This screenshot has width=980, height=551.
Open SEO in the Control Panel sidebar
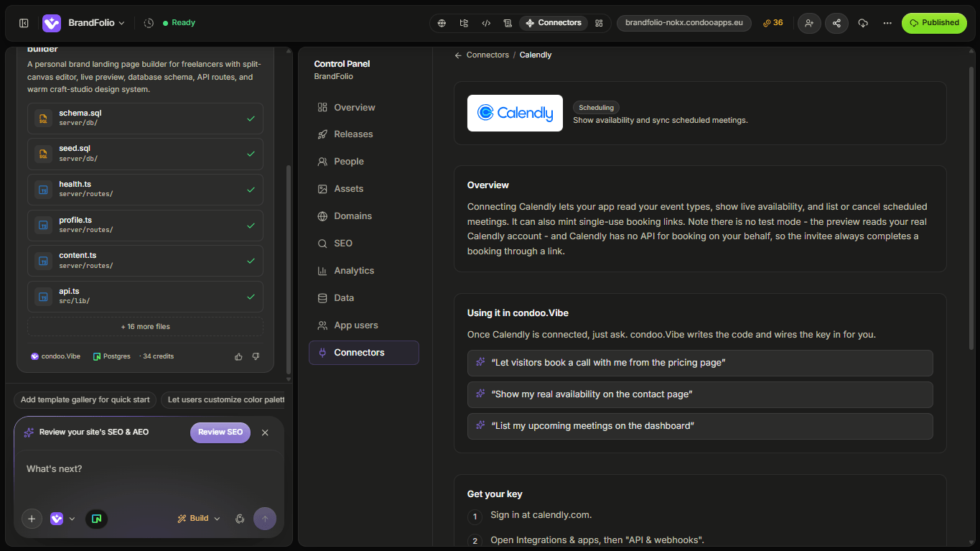click(x=364, y=244)
